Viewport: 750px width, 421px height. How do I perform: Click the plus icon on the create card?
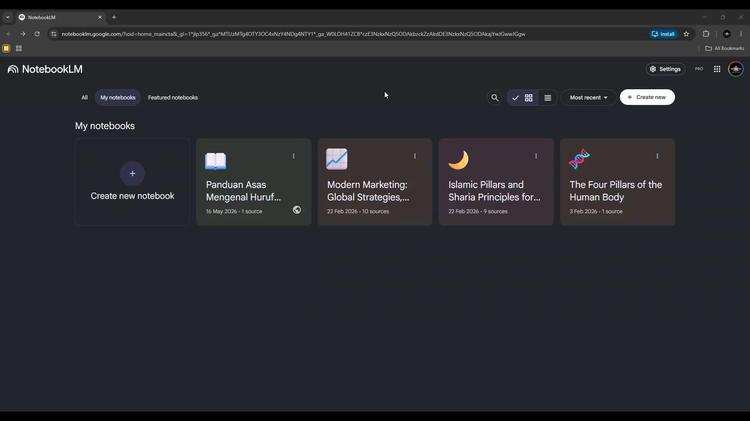point(132,173)
